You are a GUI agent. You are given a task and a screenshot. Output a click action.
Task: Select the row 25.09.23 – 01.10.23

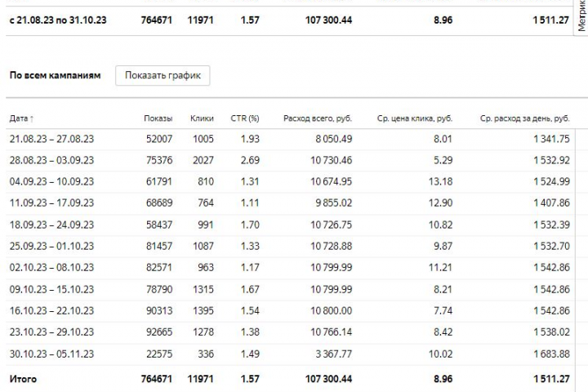pyautogui.click(x=290, y=247)
